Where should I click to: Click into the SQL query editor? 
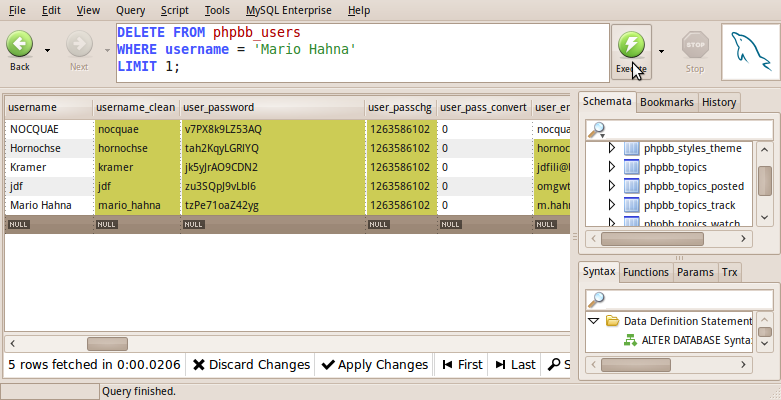tap(363, 53)
